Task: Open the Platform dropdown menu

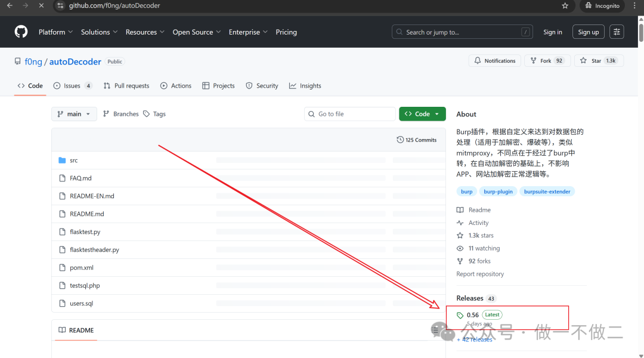Action: (x=55, y=32)
